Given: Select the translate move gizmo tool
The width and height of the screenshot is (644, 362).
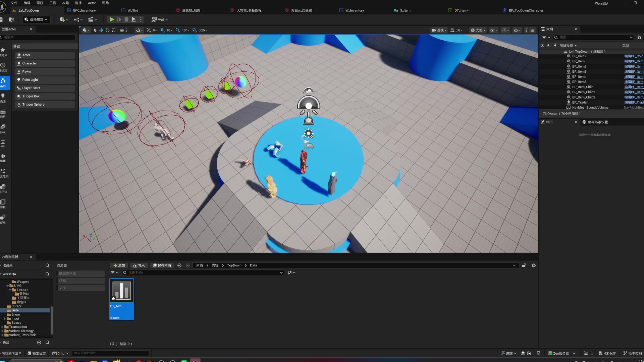Looking at the screenshot, I should (101, 30).
